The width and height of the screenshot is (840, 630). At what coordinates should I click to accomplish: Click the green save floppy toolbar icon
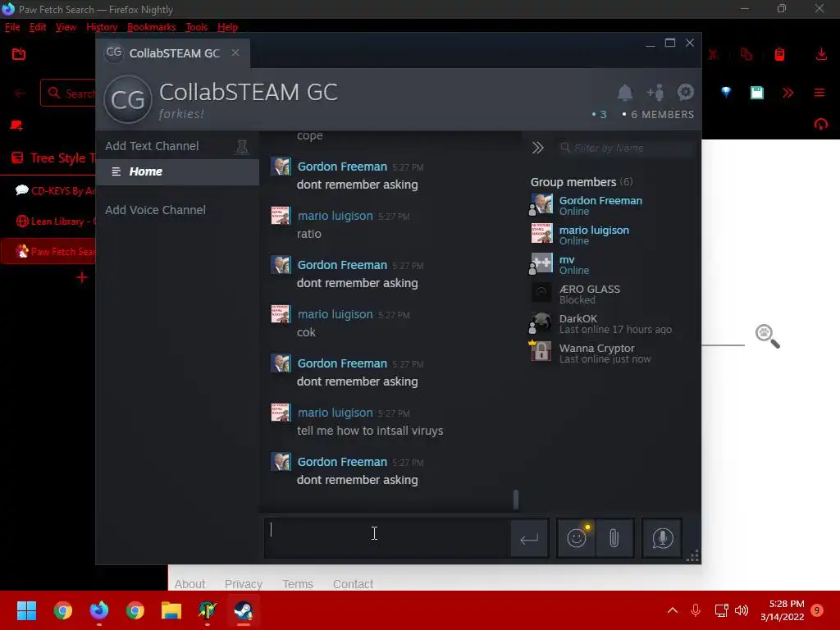pos(756,93)
